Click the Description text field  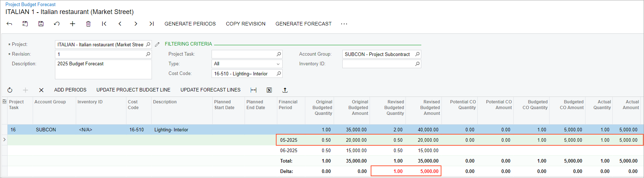point(103,69)
